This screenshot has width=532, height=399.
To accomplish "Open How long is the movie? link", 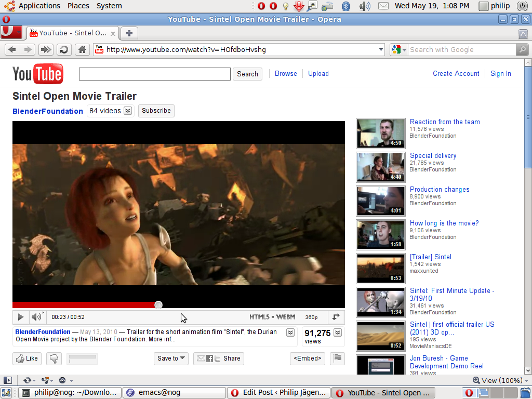I will tap(444, 223).
